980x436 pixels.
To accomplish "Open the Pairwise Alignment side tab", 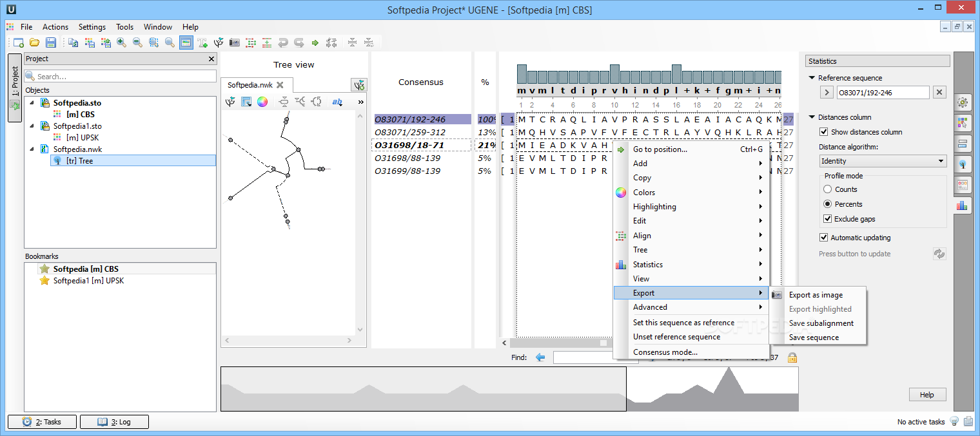I will pyautogui.click(x=963, y=143).
